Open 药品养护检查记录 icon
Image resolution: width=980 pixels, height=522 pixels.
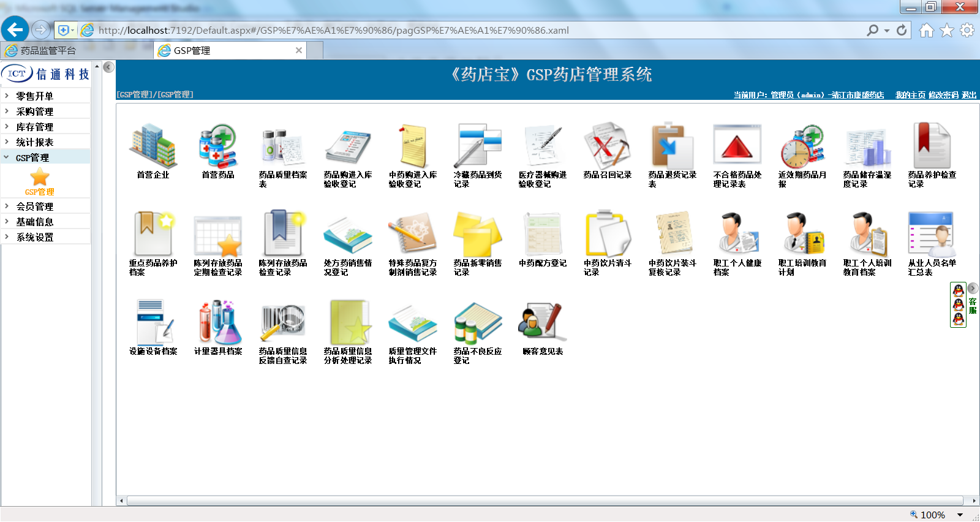pyautogui.click(x=932, y=147)
